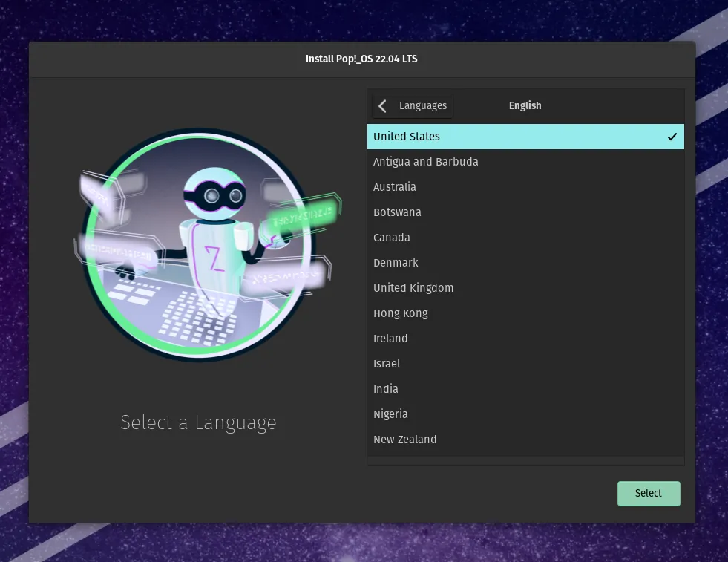This screenshot has width=728, height=562.
Task: Choose Antigua and Barbuda region
Action: [425, 162]
